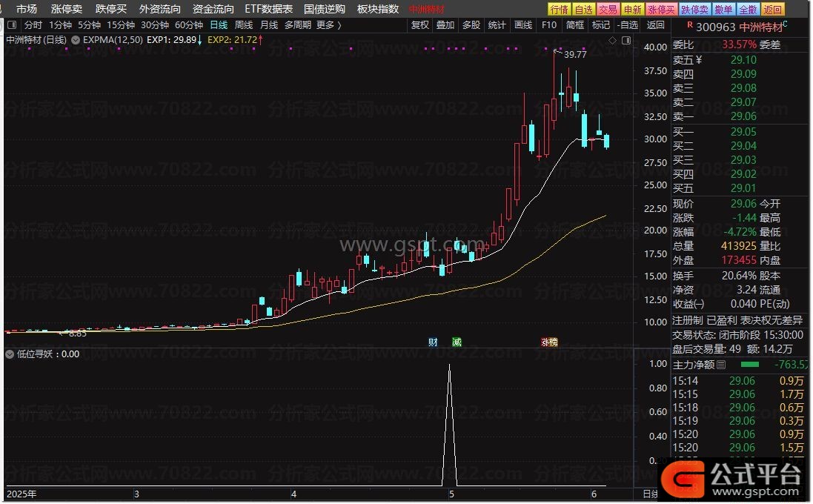813x504 pixels.
Task: Click the red 交易 button
Action: 608,10
